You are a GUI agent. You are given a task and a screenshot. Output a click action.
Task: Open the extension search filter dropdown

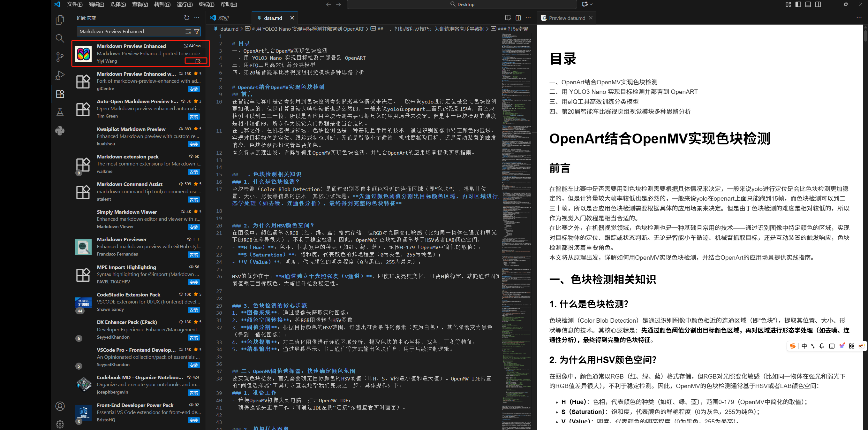197,31
